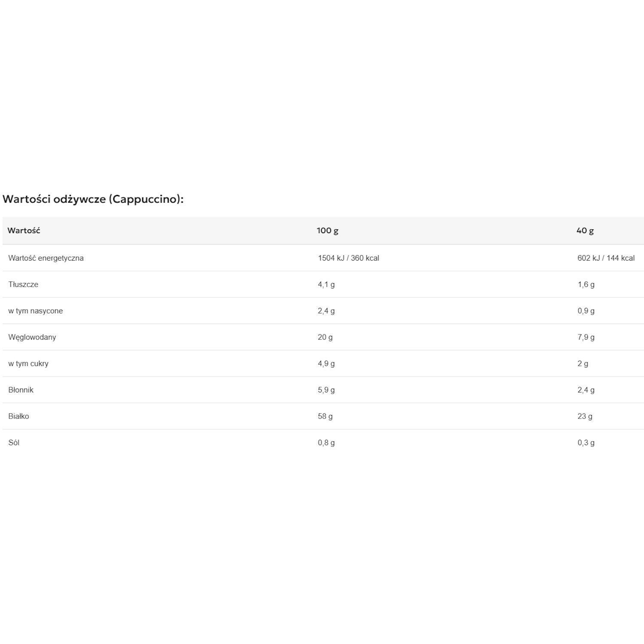Select the "Węglowodany" row label
The image size is (644, 644).
point(32,337)
